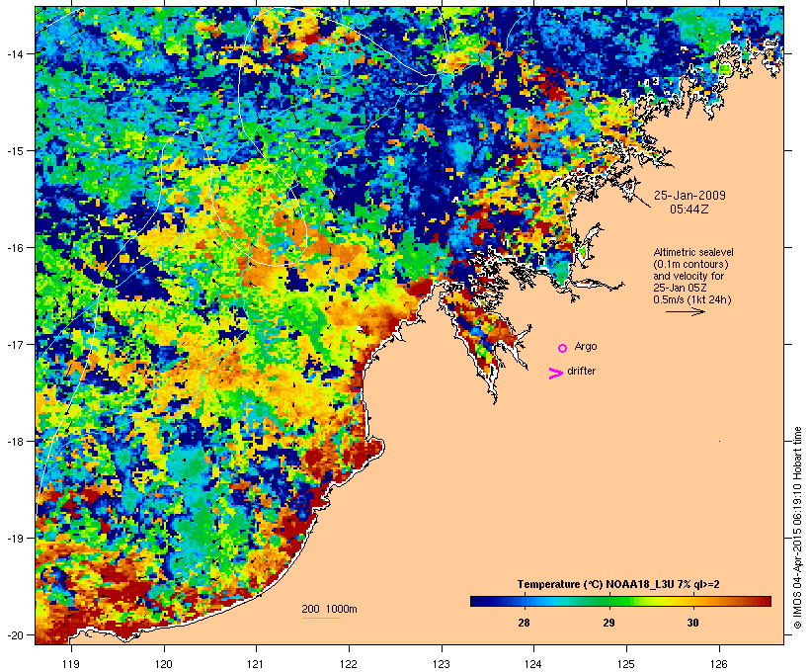Click the IMOS Hobart time copyright text

797,528
